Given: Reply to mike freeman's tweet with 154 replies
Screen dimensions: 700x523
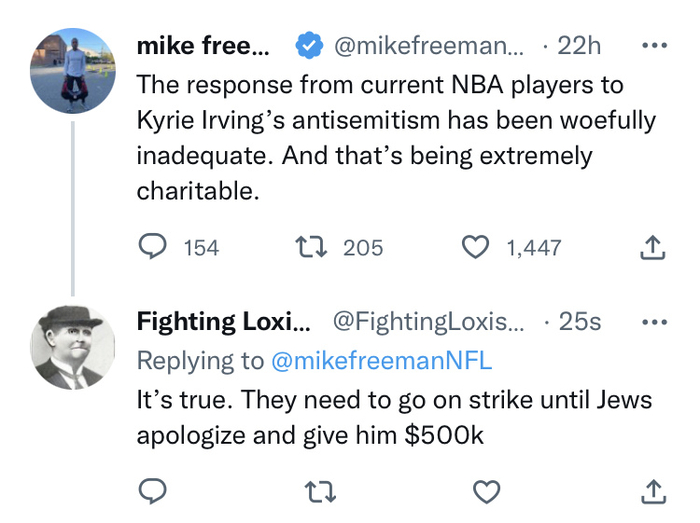Looking at the screenshot, I should click(151, 247).
